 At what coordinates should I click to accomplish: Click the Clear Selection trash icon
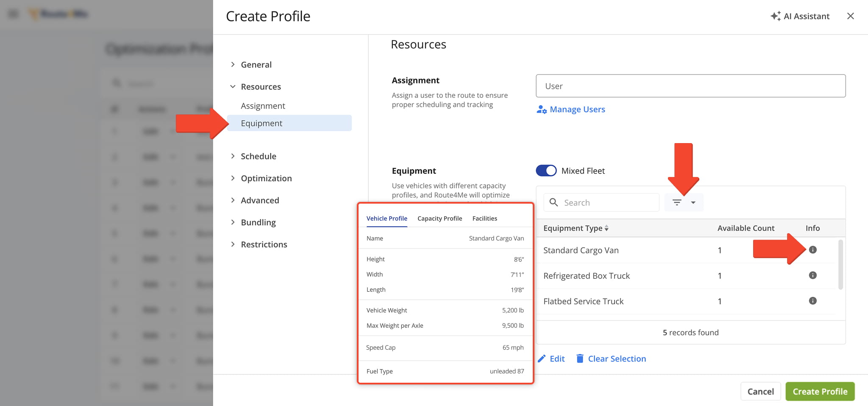pyautogui.click(x=580, y=359)
